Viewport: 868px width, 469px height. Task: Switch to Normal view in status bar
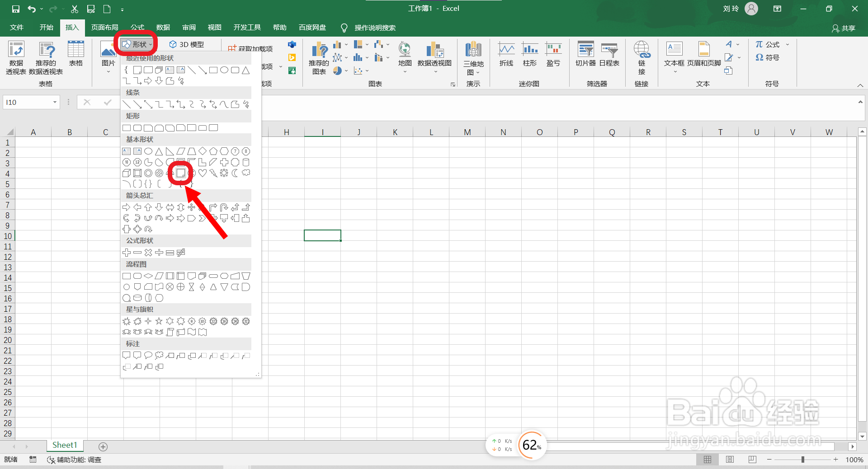click(x=708, y=460)
